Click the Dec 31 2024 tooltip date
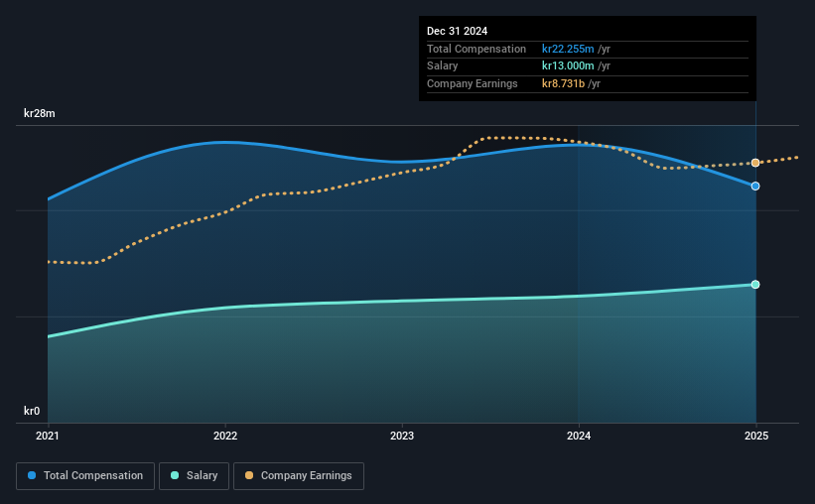Screen dimensions: 815x504 pyautogui.click(x=457, y=31)
